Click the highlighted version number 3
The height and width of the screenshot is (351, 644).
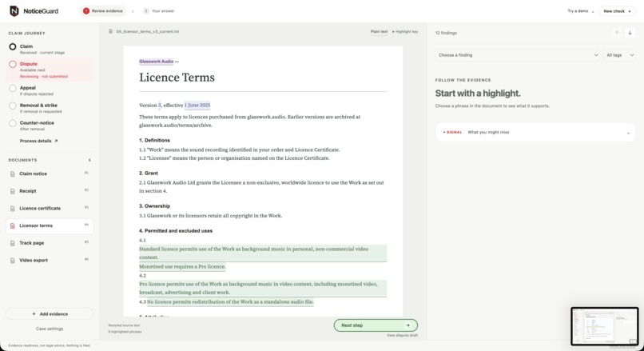click(160, 106)
